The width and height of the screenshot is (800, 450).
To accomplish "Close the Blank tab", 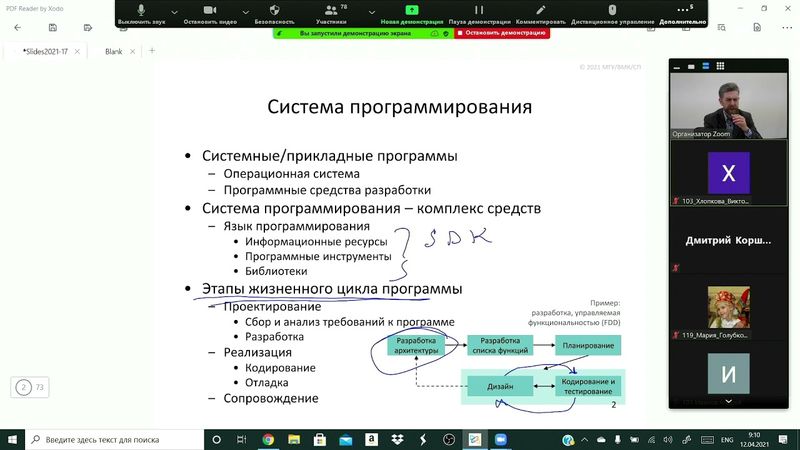I will coord(132,52).
